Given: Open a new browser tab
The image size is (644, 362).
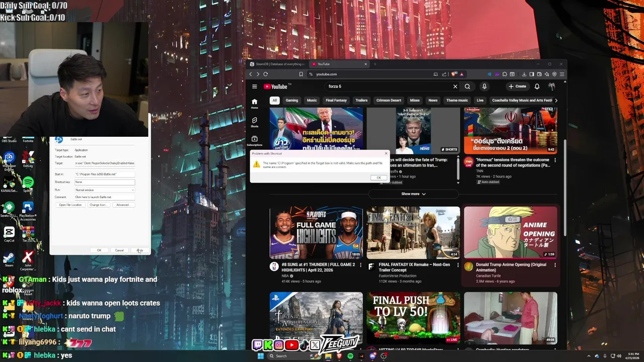Looking at the screenshot, I should [375, 64].
